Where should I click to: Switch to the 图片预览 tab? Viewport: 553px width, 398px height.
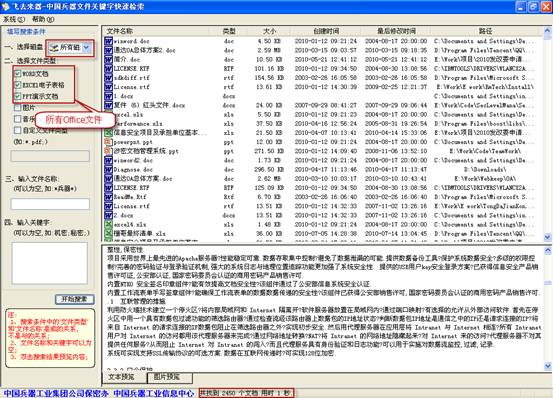pos(170,377)
